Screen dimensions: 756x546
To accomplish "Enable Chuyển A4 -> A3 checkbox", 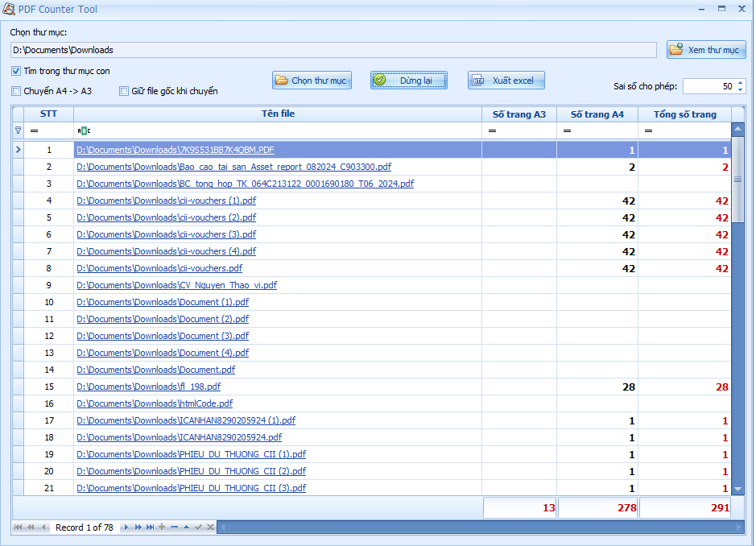I will point(16,91).
